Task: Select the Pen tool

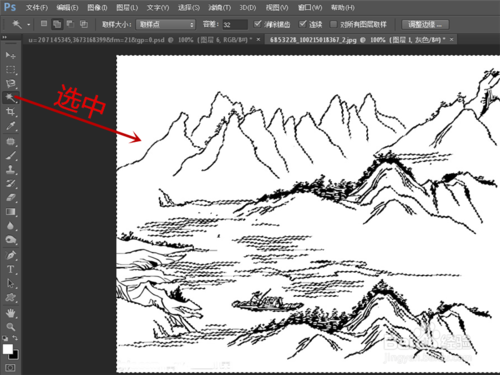Action: click(x=10, y=255)
